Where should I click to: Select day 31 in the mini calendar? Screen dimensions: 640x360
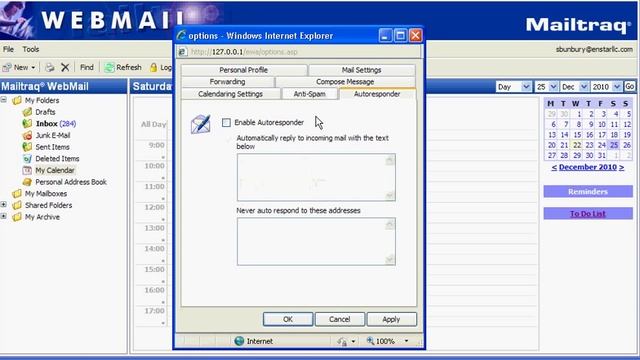pyautogui.click(x=602, y=156)
